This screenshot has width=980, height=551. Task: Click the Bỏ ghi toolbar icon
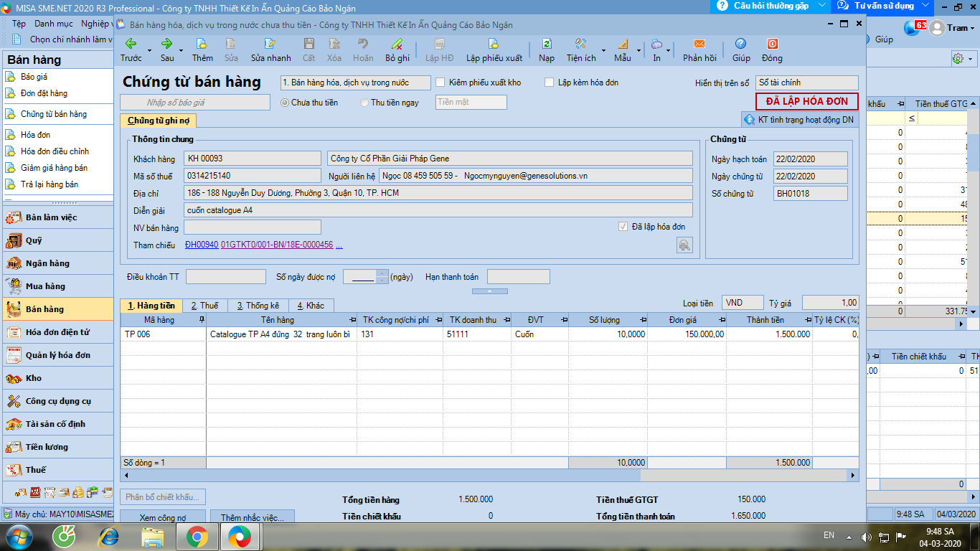click(x=397, y=44)
